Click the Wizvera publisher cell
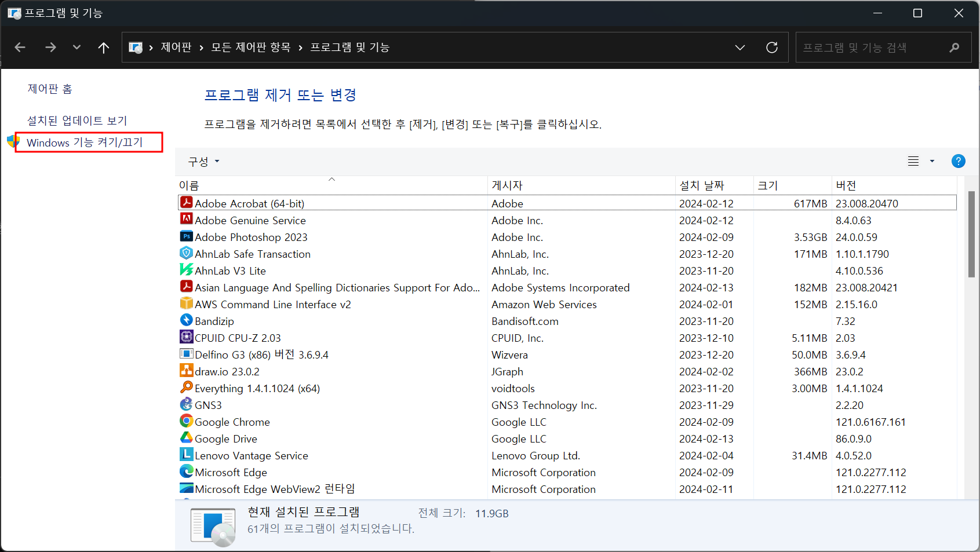980x552 pixels. (x=510, y=355)
